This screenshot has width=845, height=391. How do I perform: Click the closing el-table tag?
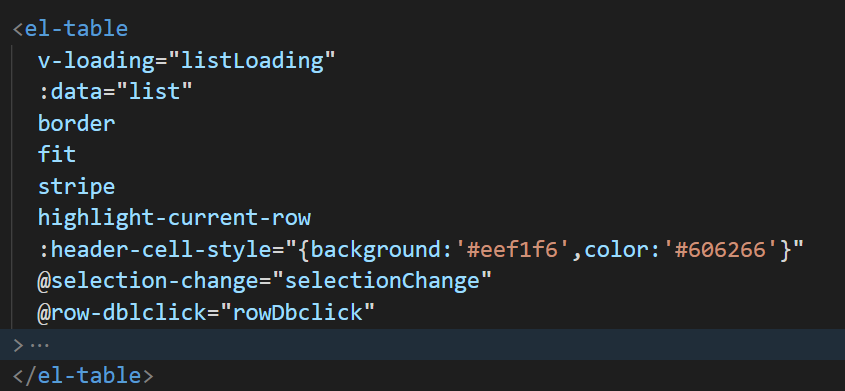(x=83, y=375)
